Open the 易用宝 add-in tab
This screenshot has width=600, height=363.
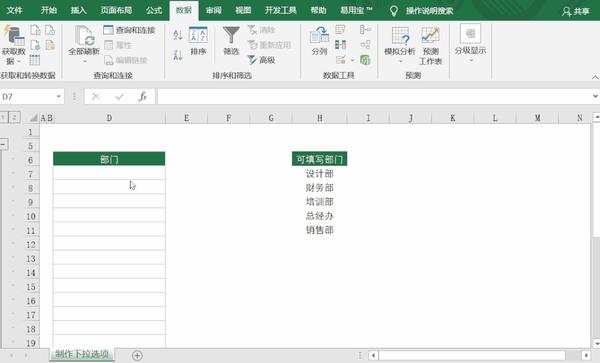click(356, 10)
